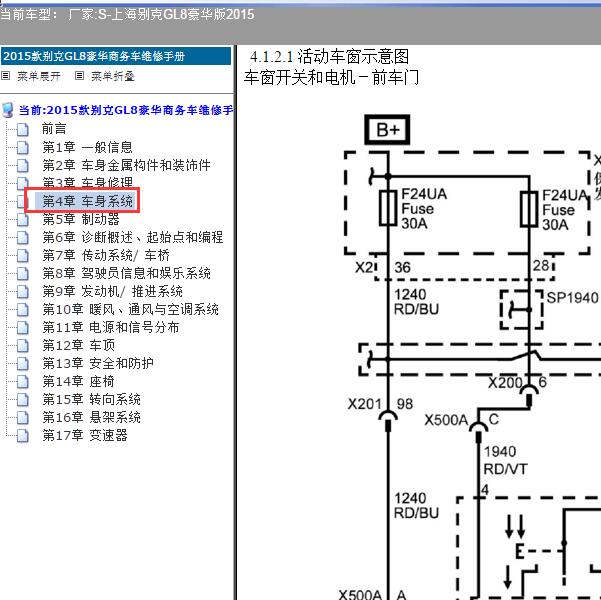Open 第15章 转向系统
601x600 pixels.
point(91,399)
